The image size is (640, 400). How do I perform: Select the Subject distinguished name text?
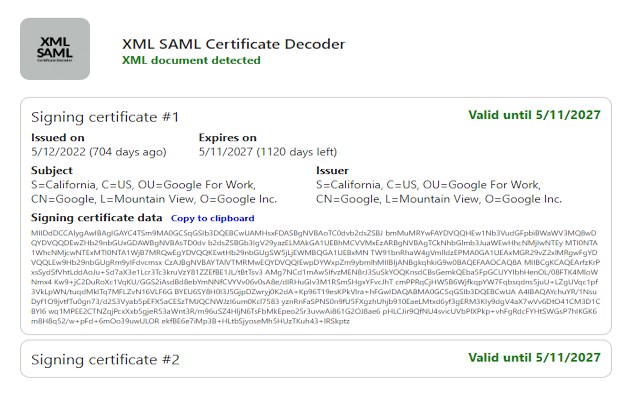pos(154,192)
